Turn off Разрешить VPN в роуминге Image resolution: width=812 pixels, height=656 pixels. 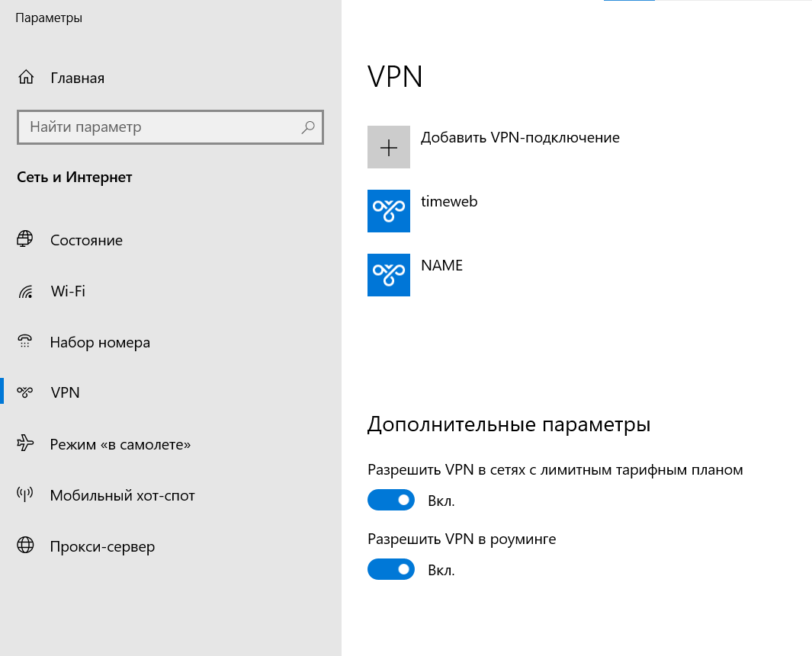click(391, 569)
